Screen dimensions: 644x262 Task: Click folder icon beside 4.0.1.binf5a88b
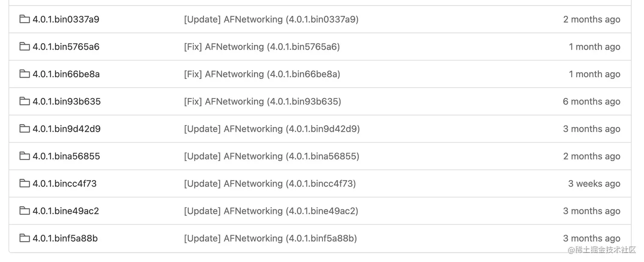pos(25,238)
